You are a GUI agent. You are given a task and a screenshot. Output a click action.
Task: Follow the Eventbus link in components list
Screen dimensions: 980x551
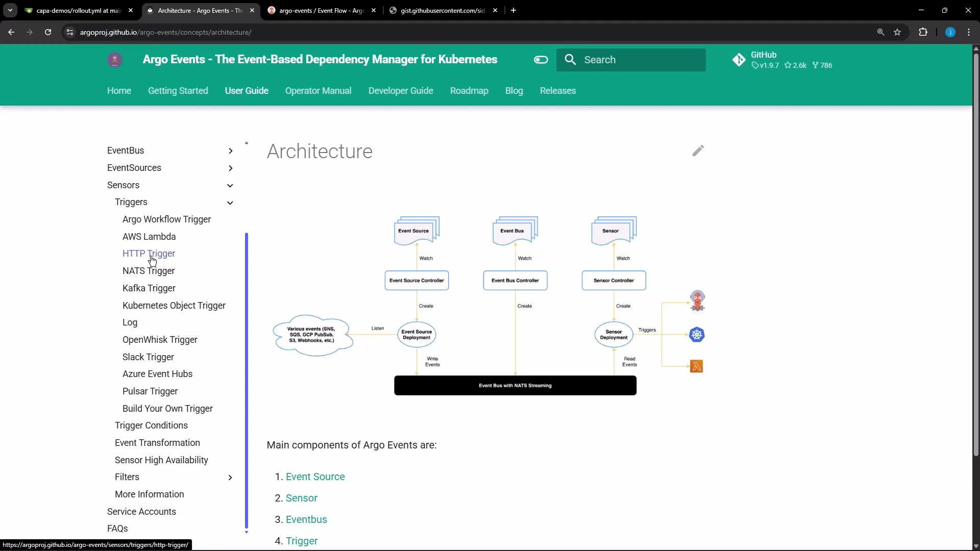coord(306,519)
